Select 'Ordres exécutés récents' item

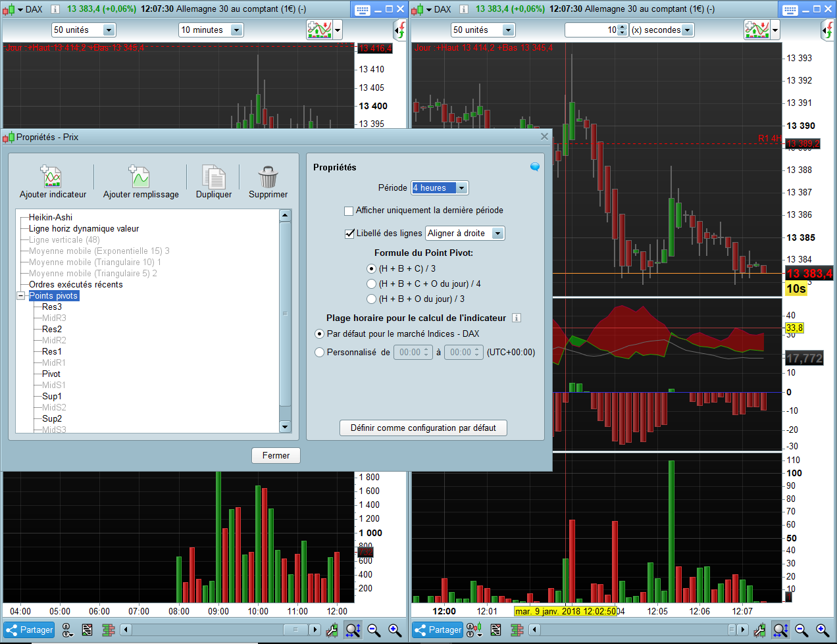pos(76,284)
